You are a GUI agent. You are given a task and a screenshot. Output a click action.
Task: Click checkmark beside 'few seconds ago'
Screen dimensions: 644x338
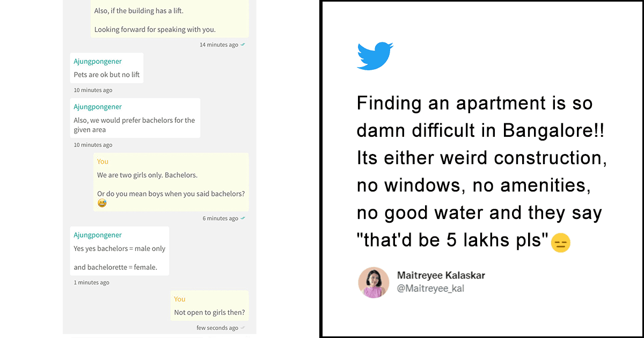(243, 328)
